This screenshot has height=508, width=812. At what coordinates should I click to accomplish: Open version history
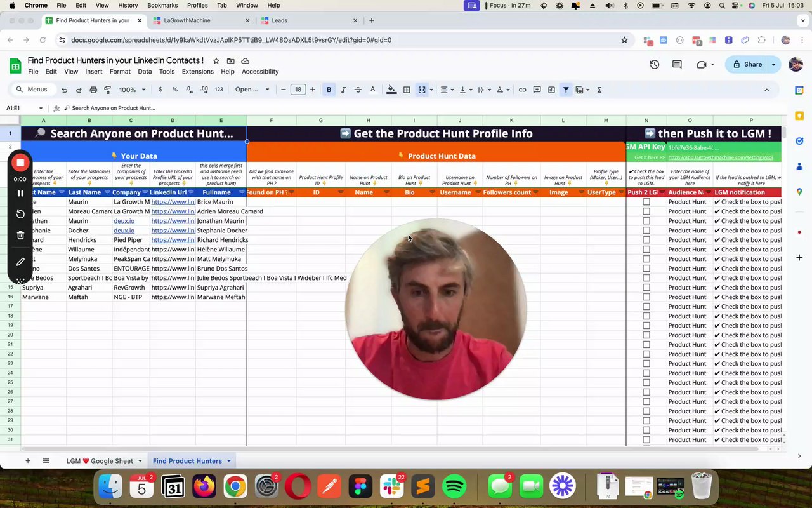pos(655,64)
